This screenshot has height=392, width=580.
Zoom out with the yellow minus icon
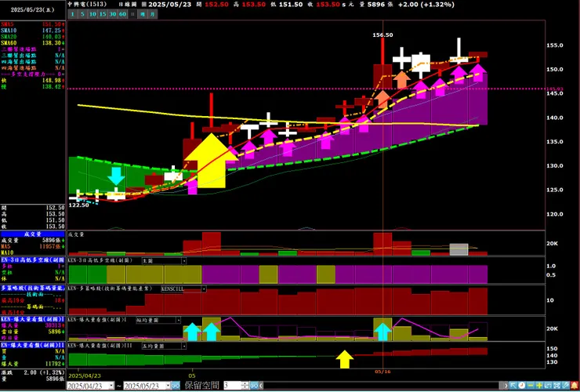[x=531, y=386]
